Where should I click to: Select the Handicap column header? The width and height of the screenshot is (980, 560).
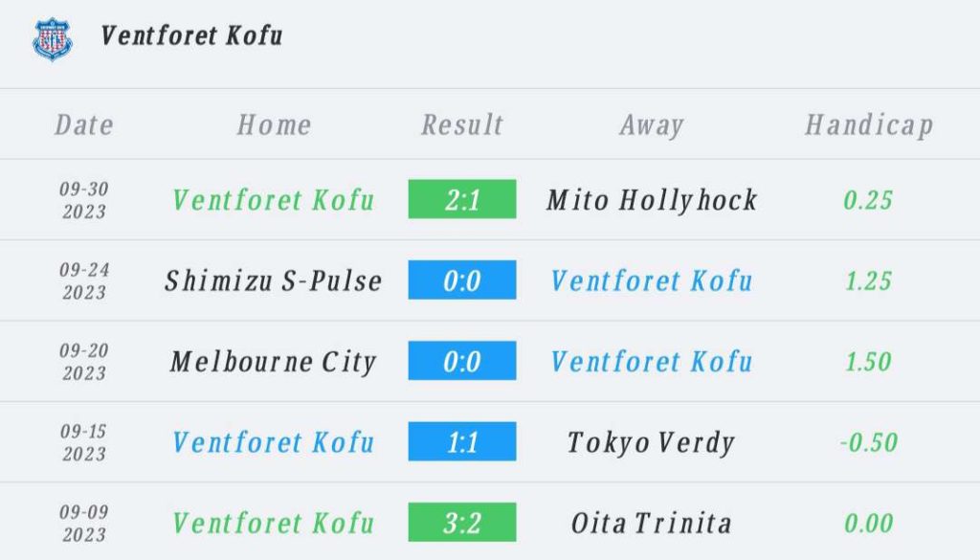point(869,125)
